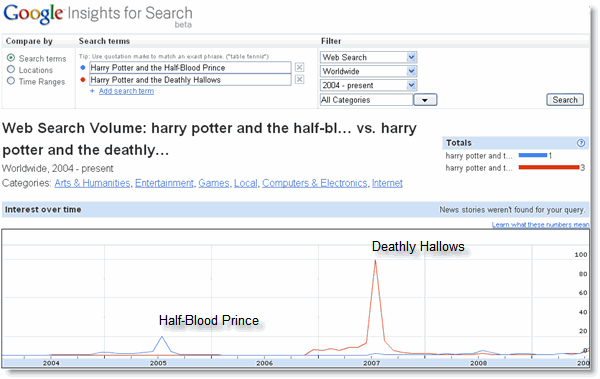Viewport: 600px width, 379px height.
Task: Click the red dot beside Deathly Hallows term
Action: [83, 80]
